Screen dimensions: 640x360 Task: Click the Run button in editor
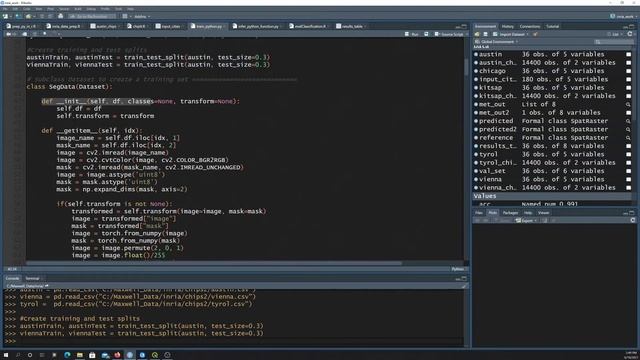coord(412,34)
